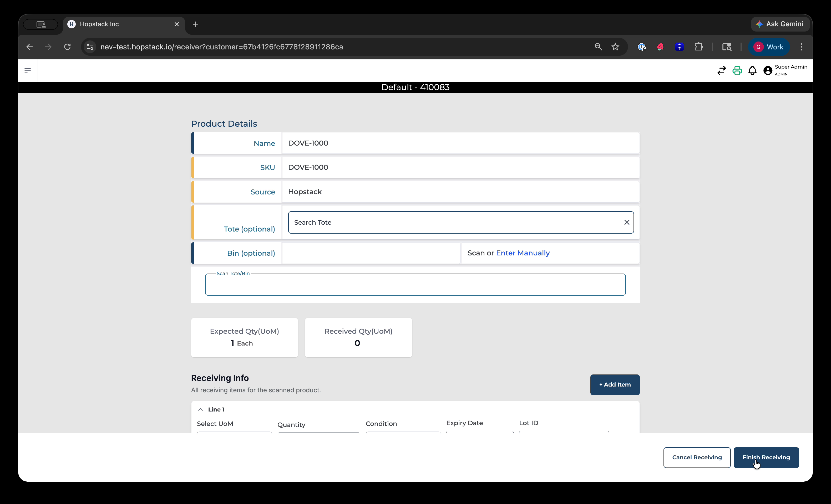Click the blue square extension icon

coord(679,47)
